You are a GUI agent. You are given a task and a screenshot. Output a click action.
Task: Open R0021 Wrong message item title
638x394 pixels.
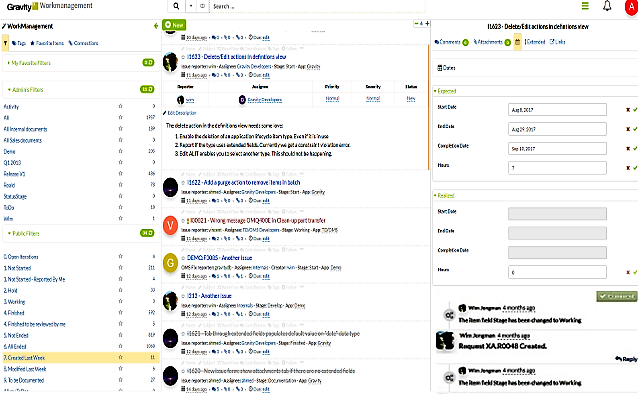click(x=258, y=221)
